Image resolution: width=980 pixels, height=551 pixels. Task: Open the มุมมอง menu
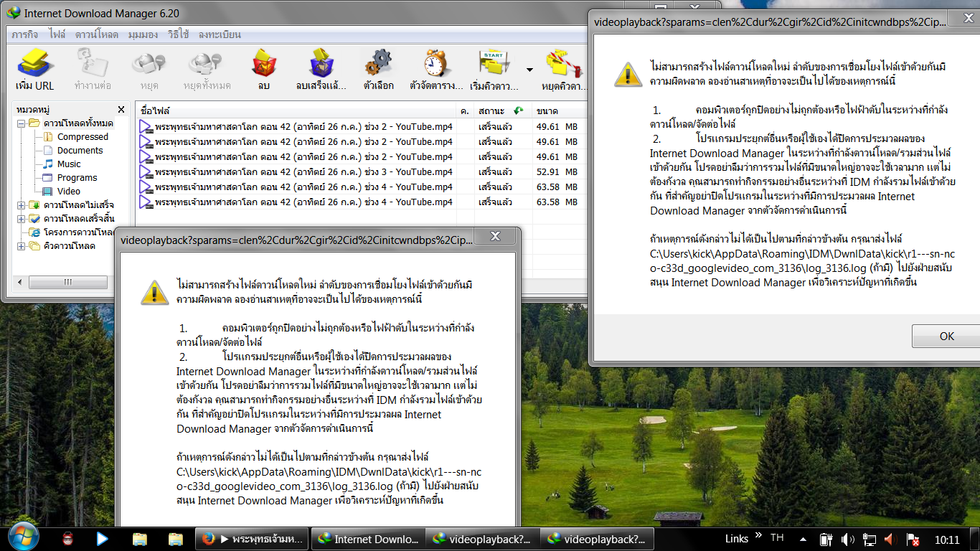(x=143, y=34)
